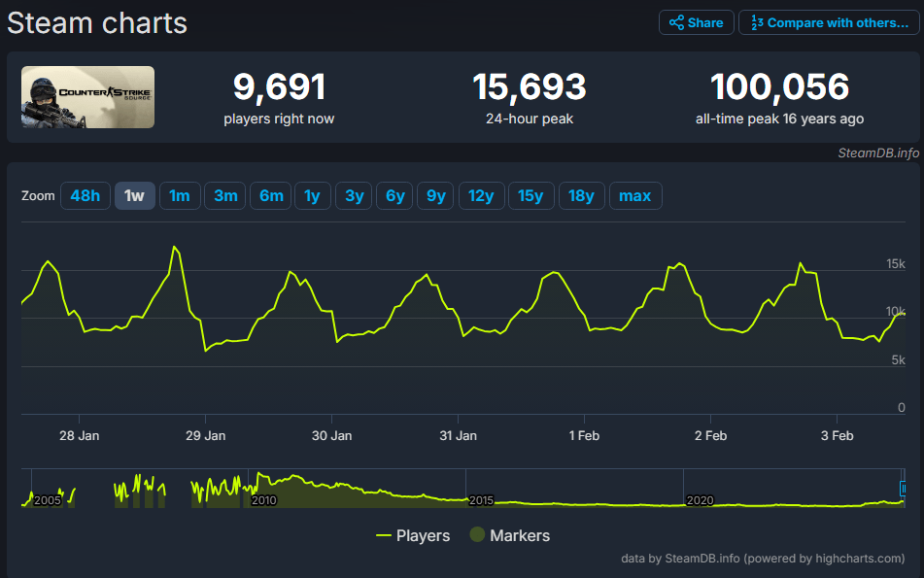Click 2015 in the navigator timeline
924x578 pixels.
(481, 500)
